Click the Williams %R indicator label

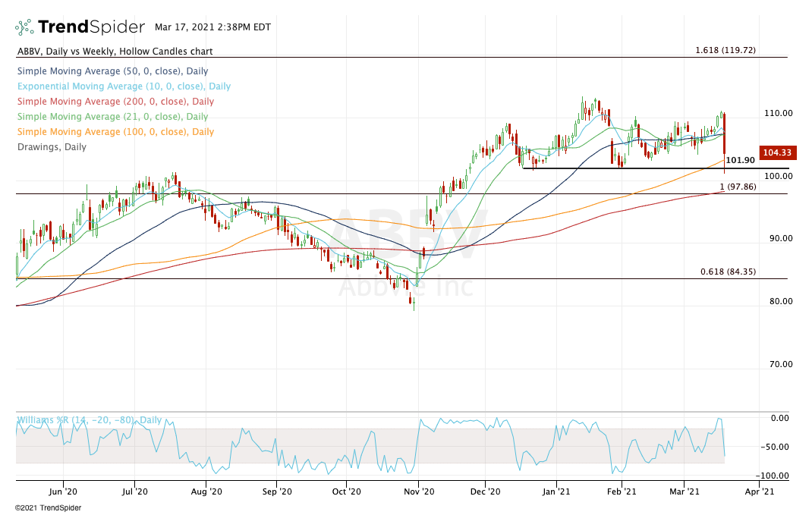(x=89, y=419)
